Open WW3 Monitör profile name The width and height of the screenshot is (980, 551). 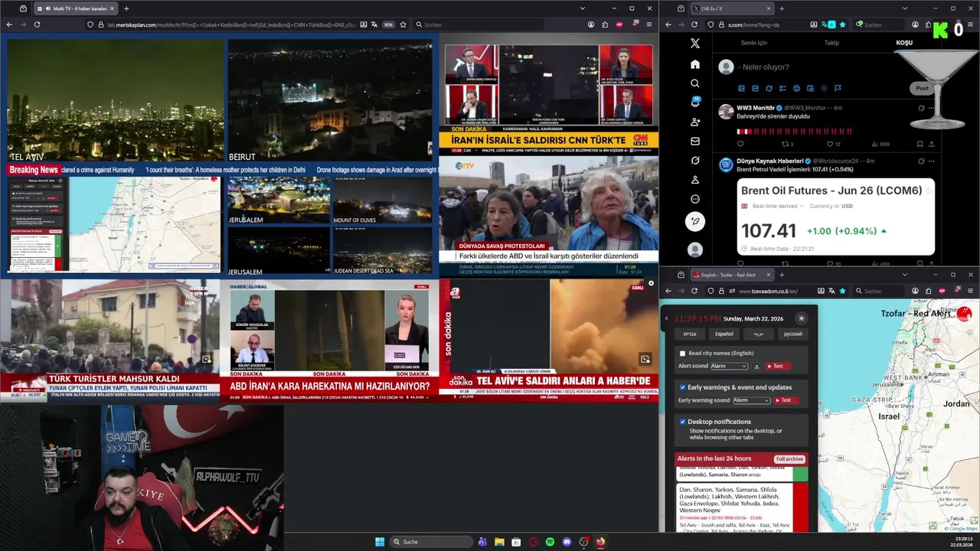pos(756,108)
